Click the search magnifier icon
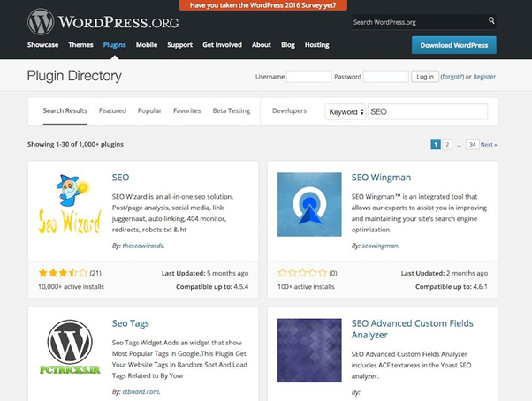Viewport: 532px width, 401px height. click(491, 20)
